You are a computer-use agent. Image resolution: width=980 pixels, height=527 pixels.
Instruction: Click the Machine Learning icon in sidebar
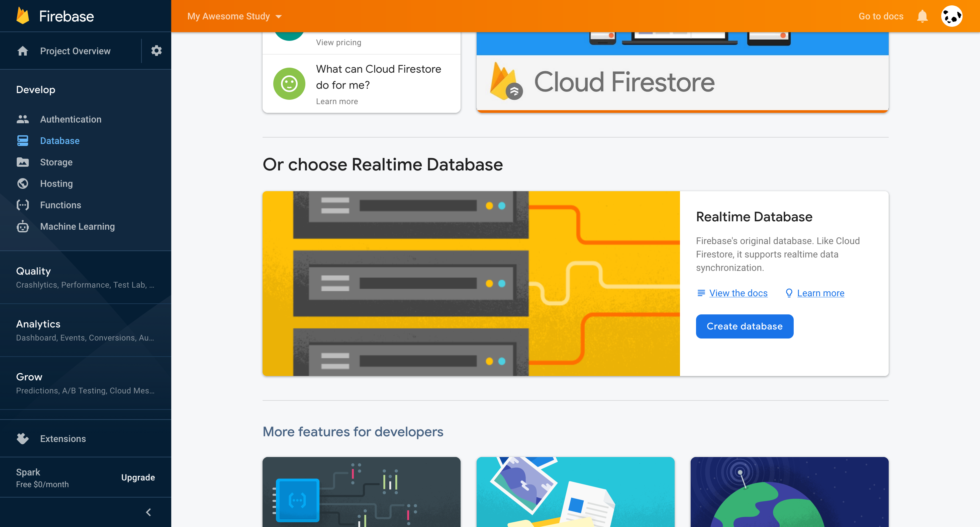(23, 227)
